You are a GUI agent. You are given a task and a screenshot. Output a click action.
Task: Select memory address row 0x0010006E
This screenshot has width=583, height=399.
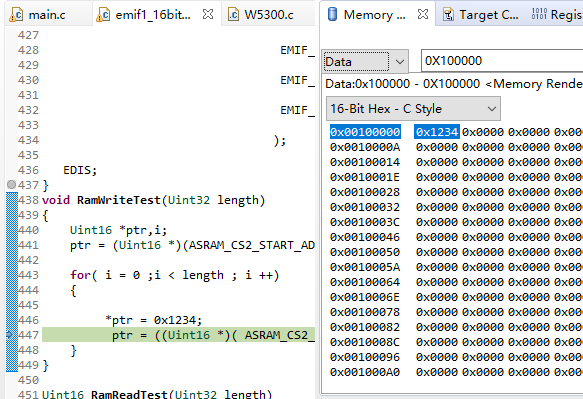(365, 297)
